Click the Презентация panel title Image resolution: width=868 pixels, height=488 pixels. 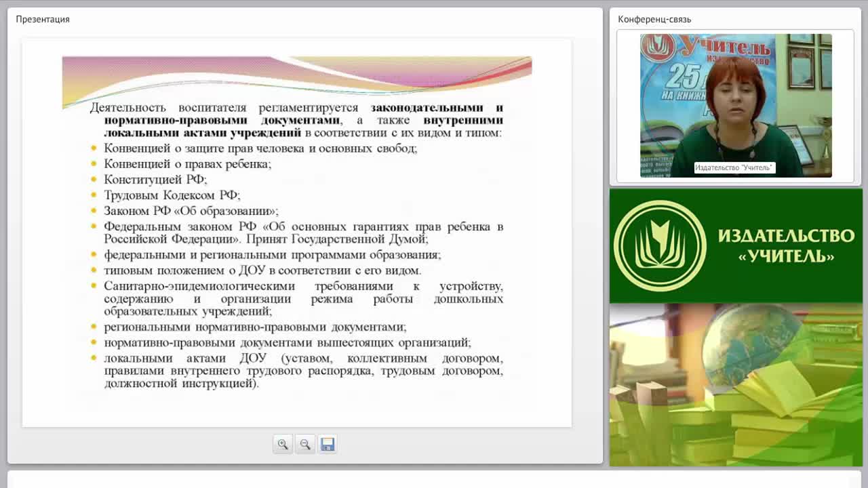43,19
